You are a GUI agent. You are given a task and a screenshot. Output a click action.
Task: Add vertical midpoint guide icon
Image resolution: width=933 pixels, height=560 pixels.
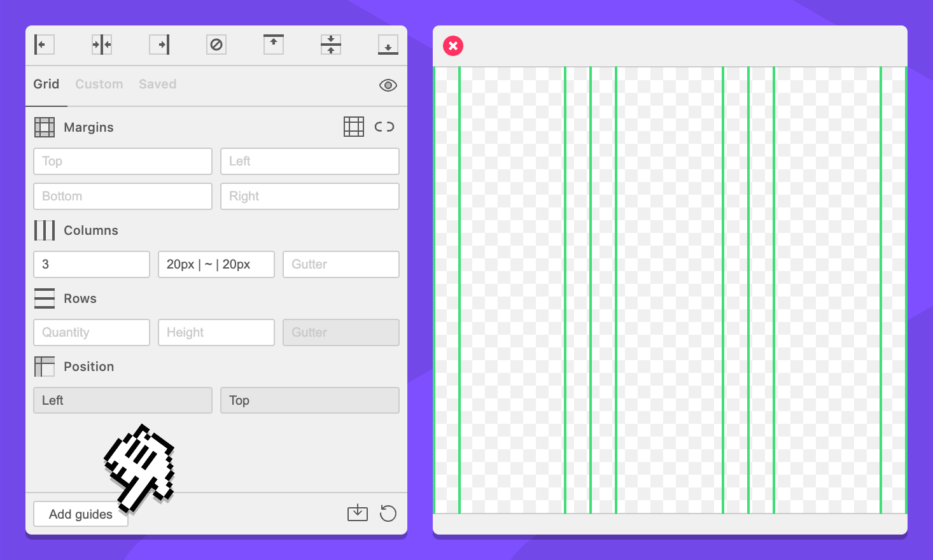102,45
